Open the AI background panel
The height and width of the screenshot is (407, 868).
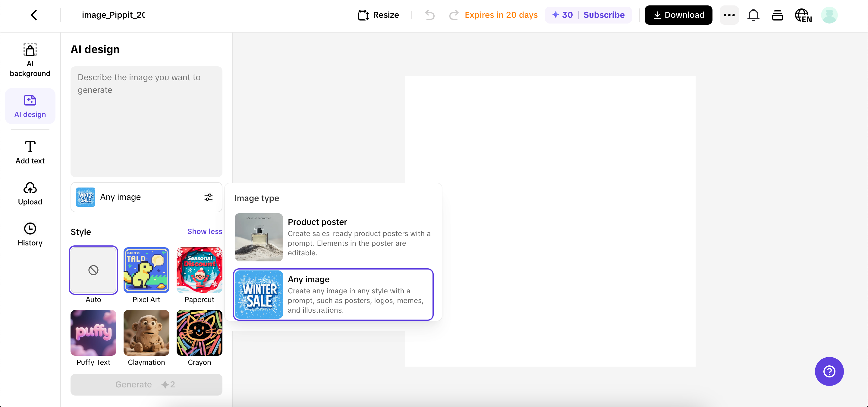30,59
